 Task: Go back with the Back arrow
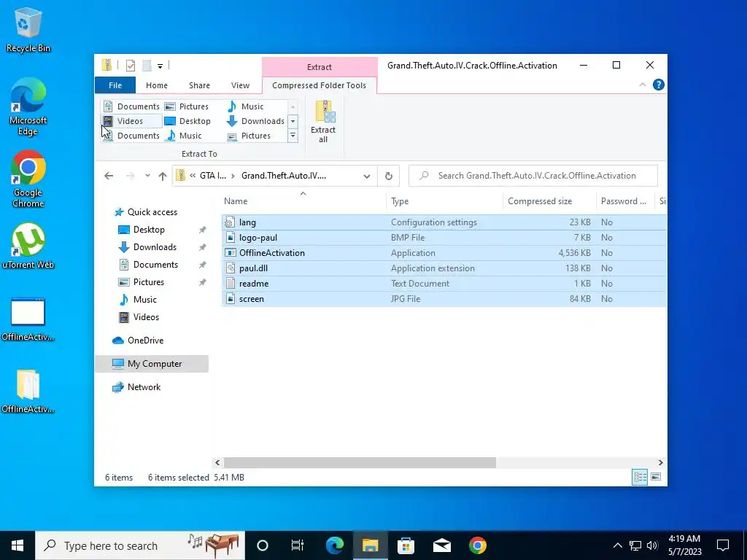pyautogui.click(x=109, y=176)
